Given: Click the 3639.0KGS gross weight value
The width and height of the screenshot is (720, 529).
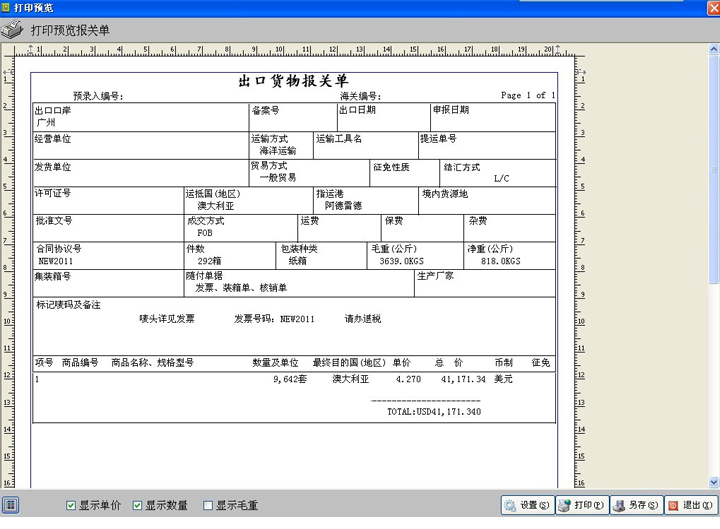Looking at the screenshot, I should click(x=401, y=261).
